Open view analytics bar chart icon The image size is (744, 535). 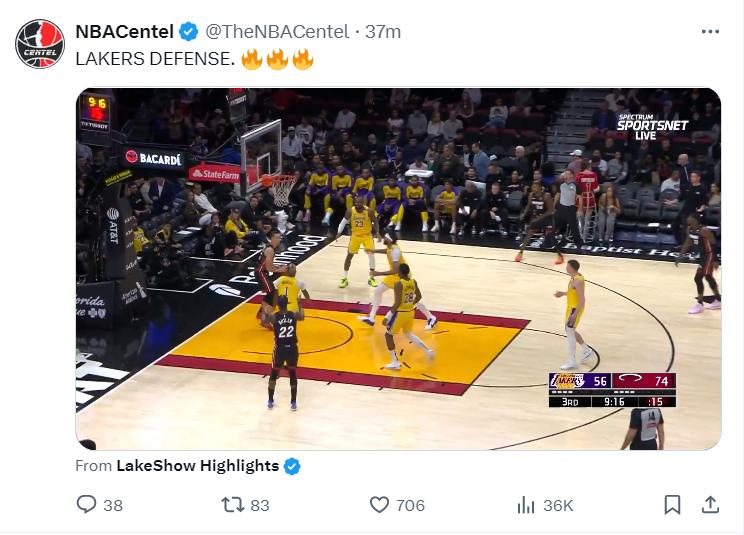coord(525,505)
